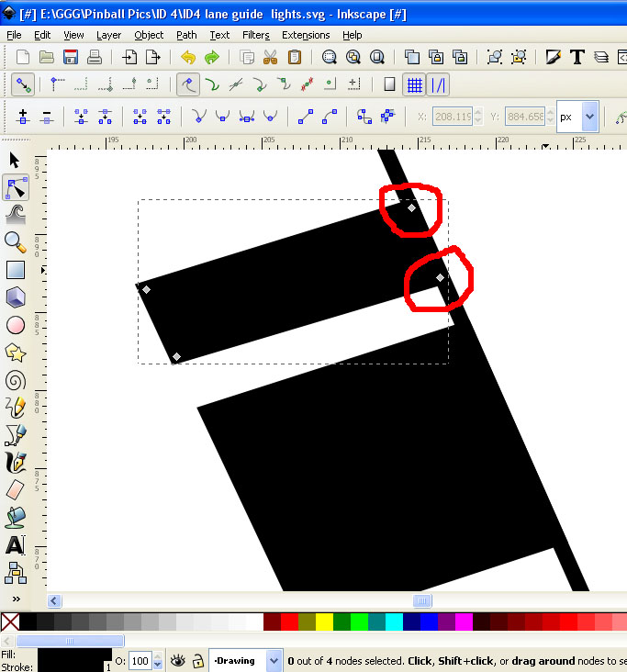
Task: Choose the Spiral tool
Action: (16, 380)
